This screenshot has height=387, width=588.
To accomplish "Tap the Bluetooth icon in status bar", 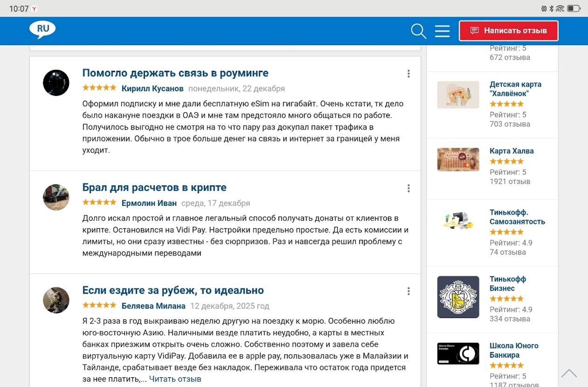I will click(551, 8).
